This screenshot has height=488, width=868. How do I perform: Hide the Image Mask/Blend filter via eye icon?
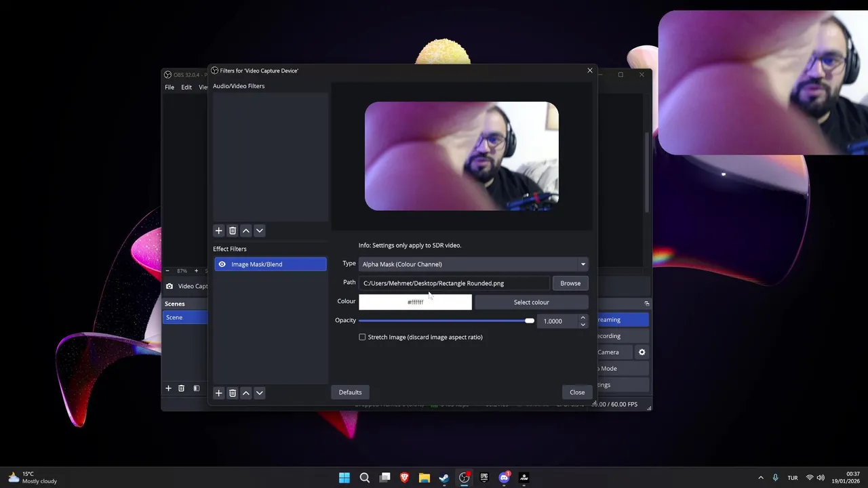[222, 264]
